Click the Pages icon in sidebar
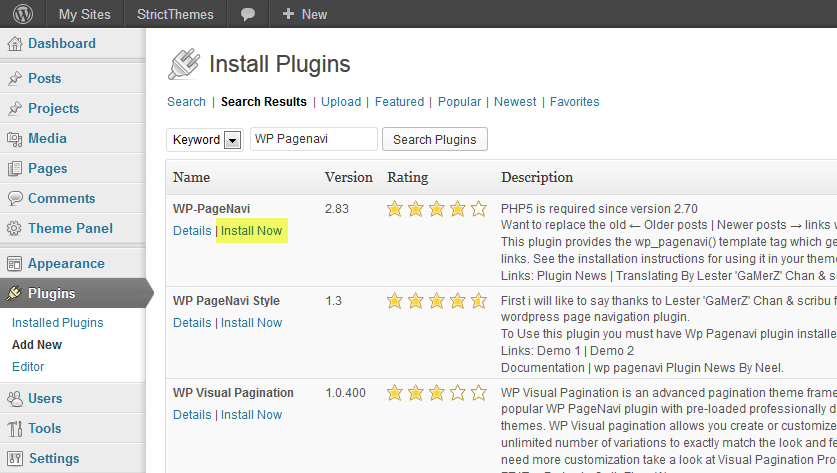This screenshot has height=473, width=837. 14,169
